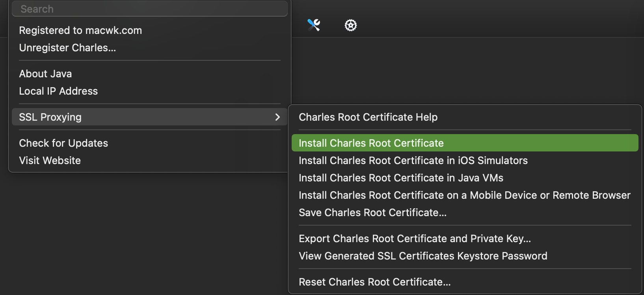The height and width of the screenshot is (295, 644).
Task: Choose Save Charles Root Certificate...
Action: 465,213
